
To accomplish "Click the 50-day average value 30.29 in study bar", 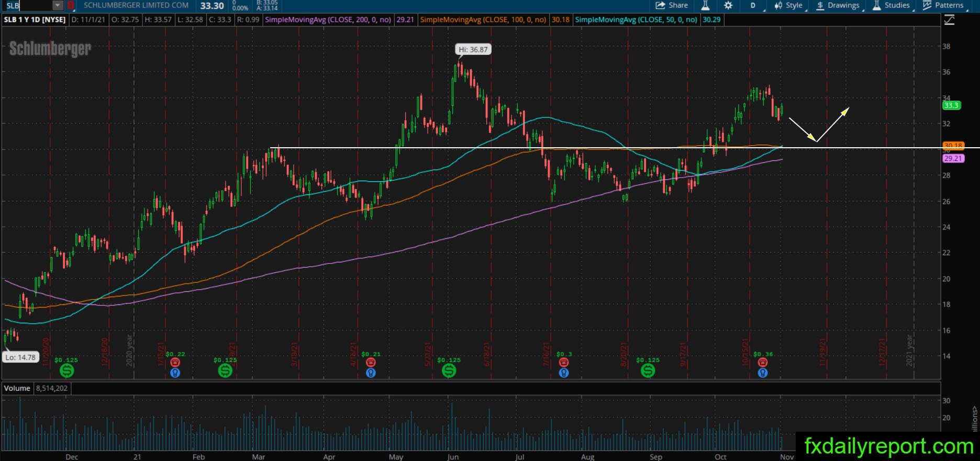I will [711, 19].
